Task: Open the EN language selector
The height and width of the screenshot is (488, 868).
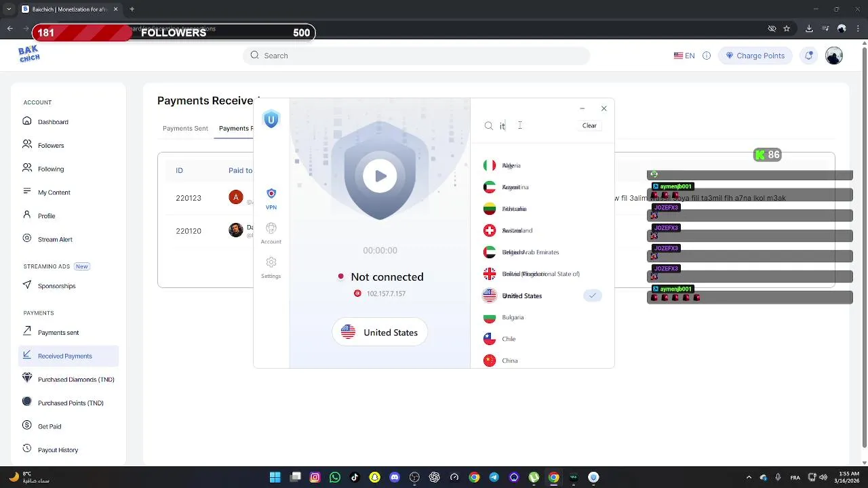Action: pyautogui.click(x=684, y=56)
